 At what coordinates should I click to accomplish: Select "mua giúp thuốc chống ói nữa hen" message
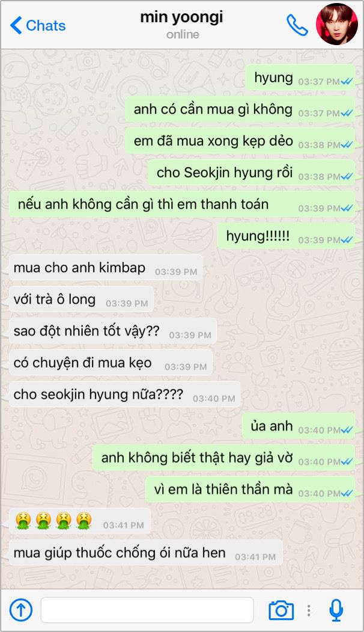point(146,553)
